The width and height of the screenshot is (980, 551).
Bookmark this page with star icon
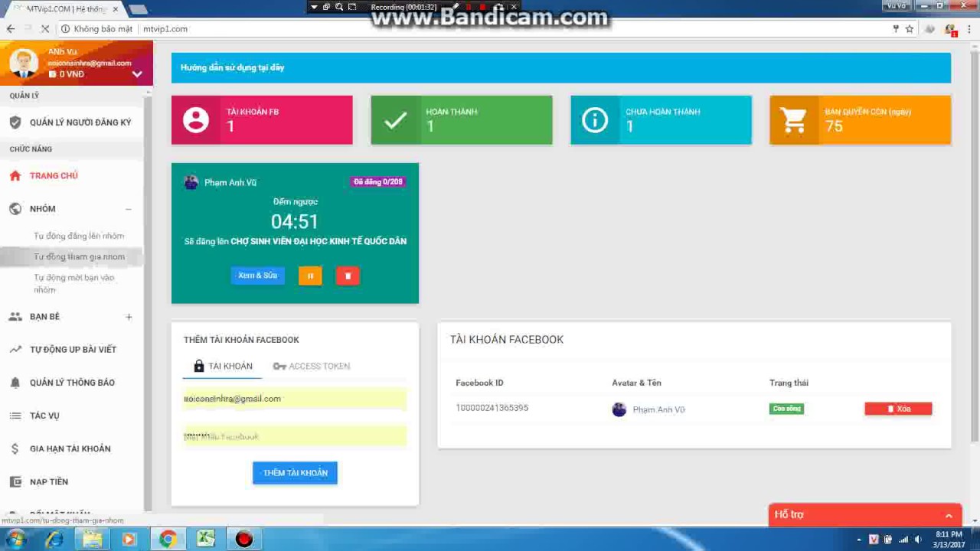[910, 29]
